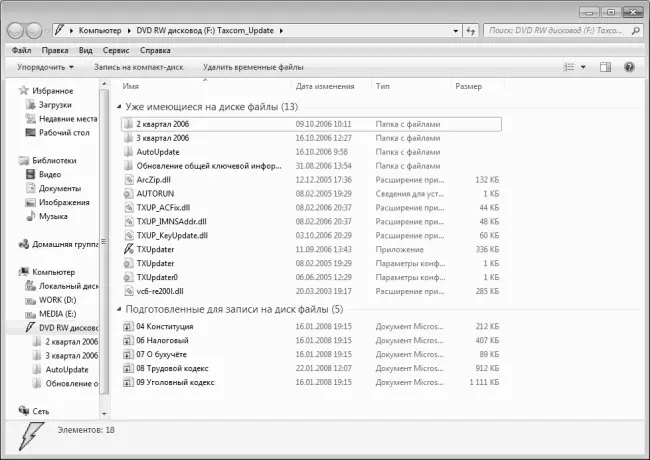Sort by the Размер column header
Image resolution: width=650 pixels, height=460 pixels.
coord(468,86)
